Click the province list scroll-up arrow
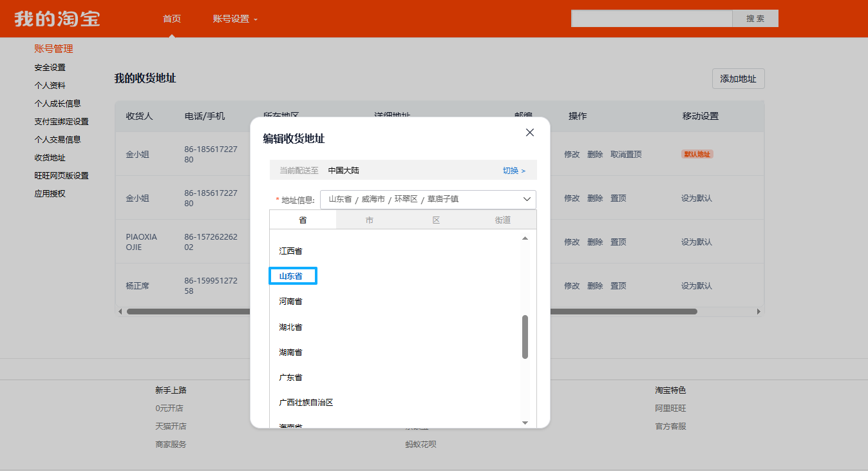The height and width of the screenshot is (471, 868). [x=525, y=238]
